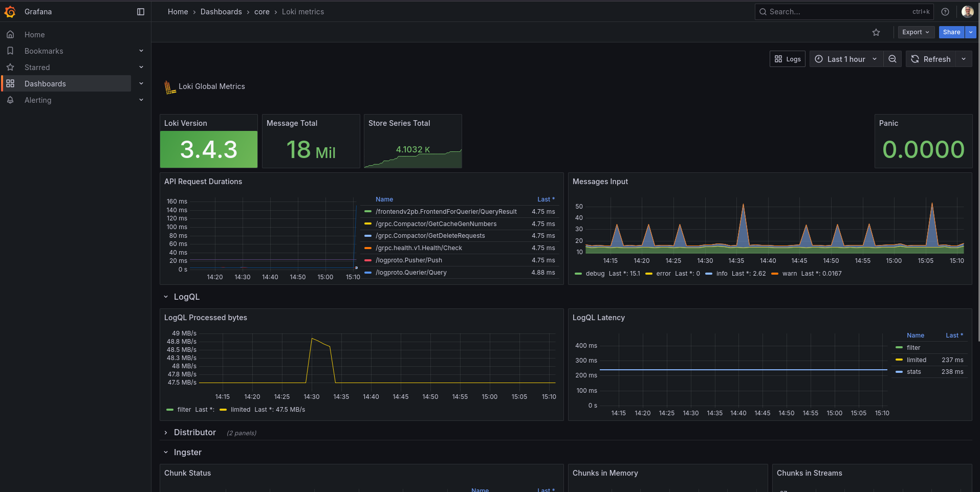This screenshot has width=980, height=492.
Task: Expand the Alerting sidebar section
Action: click(x=141, y=100)
